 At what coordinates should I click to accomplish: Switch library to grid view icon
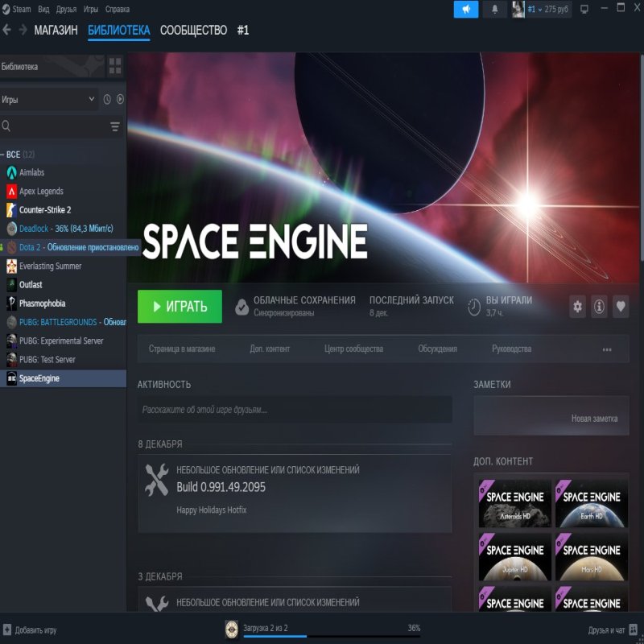tap(115, 66)
